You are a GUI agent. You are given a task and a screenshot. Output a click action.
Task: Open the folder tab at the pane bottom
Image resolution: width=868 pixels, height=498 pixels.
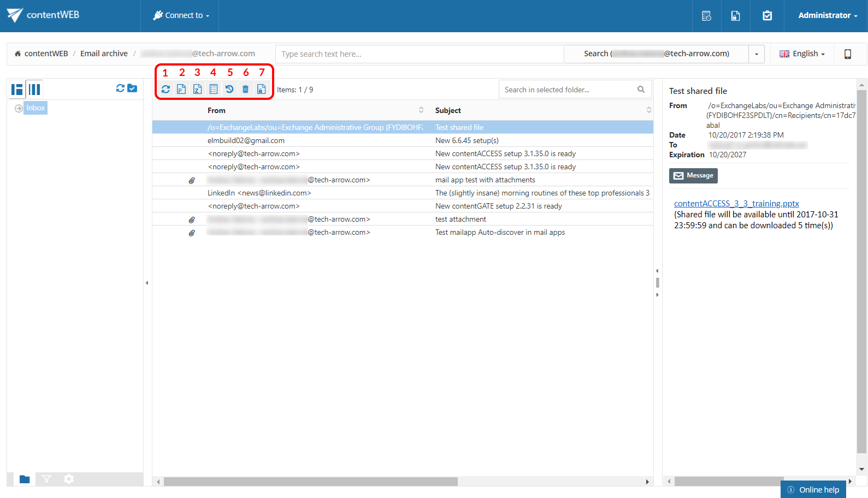pos(25,479)
